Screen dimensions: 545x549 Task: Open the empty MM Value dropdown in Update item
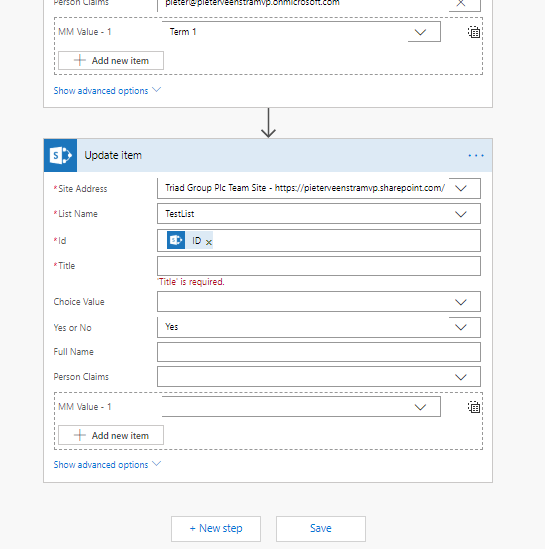(420, 407)
